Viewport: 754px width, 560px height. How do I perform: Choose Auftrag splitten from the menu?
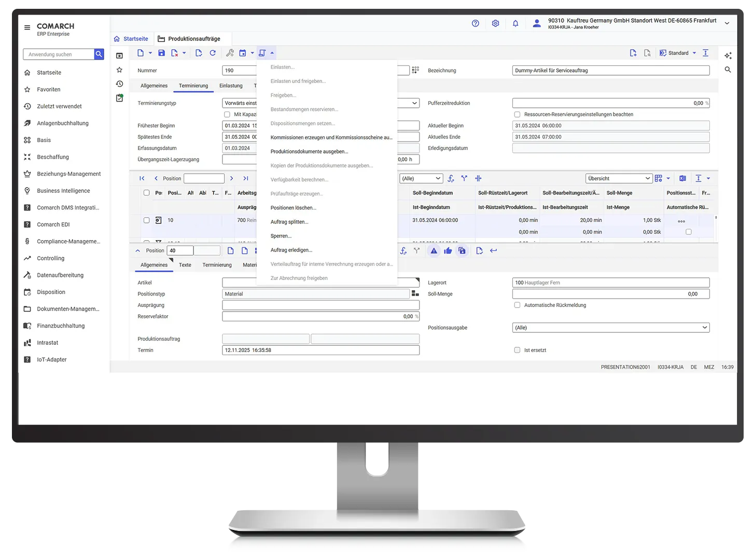point(289,222)
